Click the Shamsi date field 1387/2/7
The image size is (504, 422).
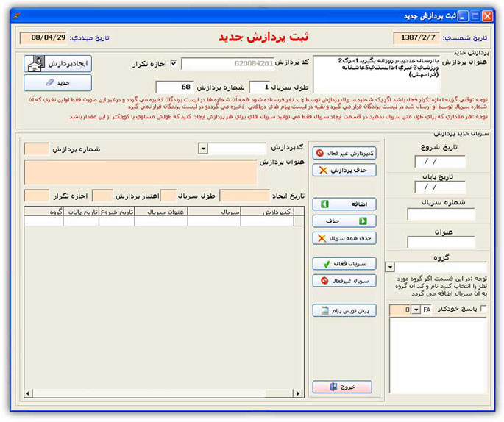(x=416, y=38)
